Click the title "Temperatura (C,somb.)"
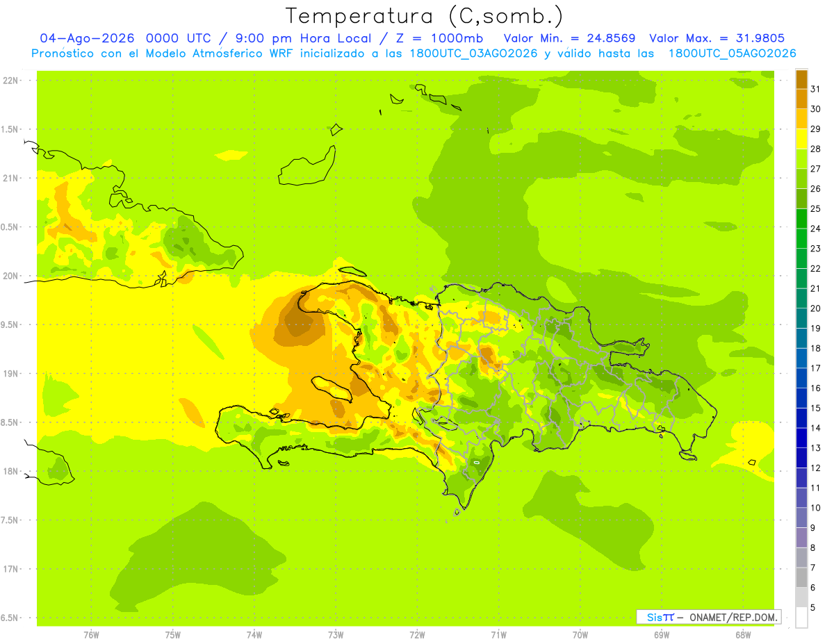The width and height of the screenshot is (834, 644). point(425,17)
